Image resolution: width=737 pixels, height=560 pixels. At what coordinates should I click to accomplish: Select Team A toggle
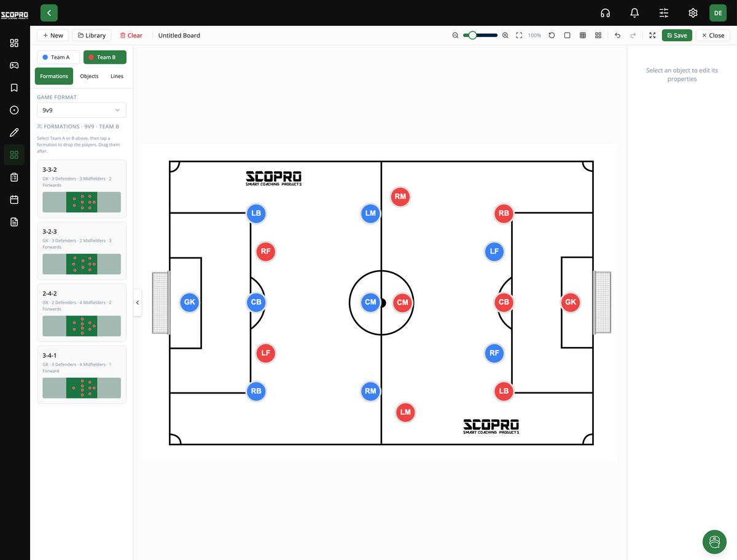click(x=58, y=57)
